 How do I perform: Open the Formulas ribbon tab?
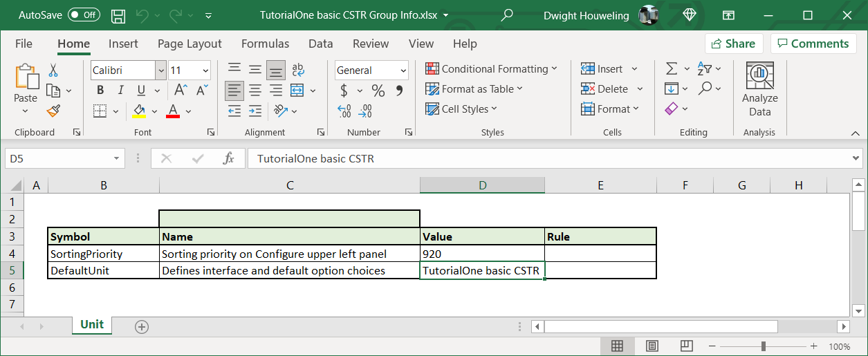pyautogui.click(x=265, y=44)
